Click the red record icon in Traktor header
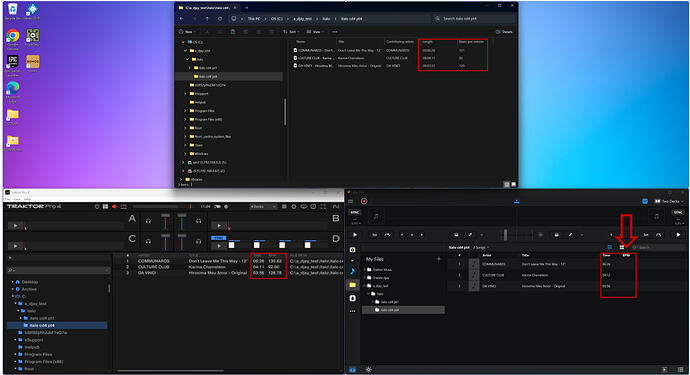 tap(115, 206)
